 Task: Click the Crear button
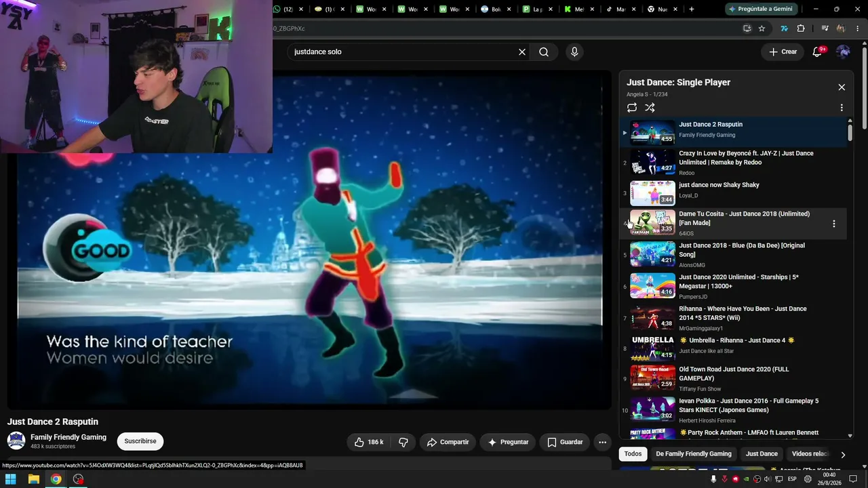click(x=783, y=52)
